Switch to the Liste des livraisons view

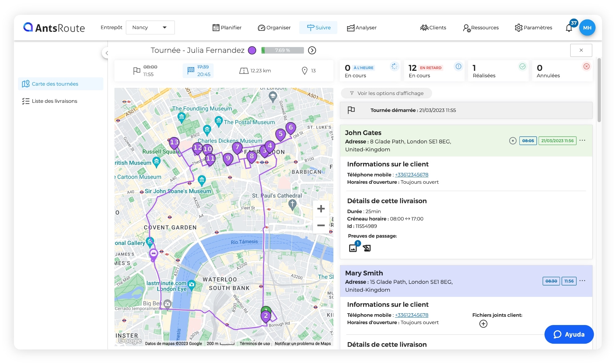[x=54, y=101]
